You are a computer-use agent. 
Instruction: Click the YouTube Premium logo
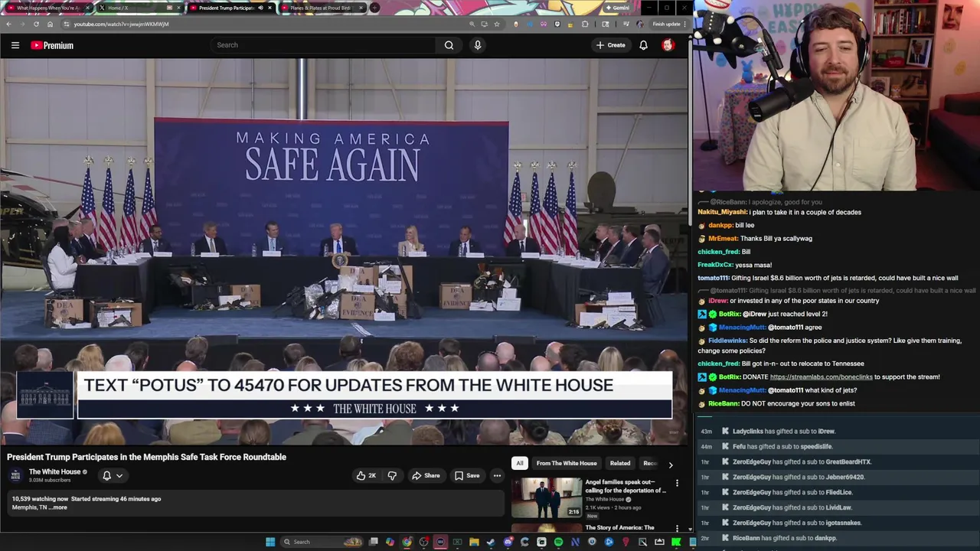coord(52,45)
